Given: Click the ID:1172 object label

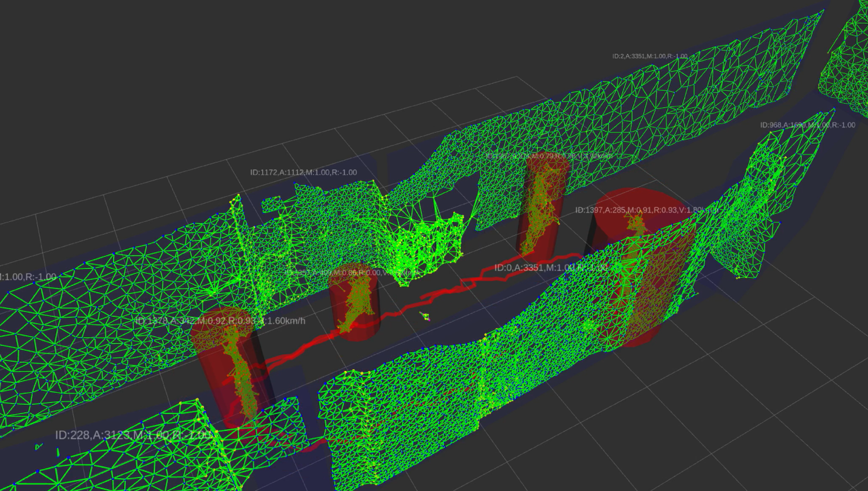Looking at the screenshot, I should 303,173.
